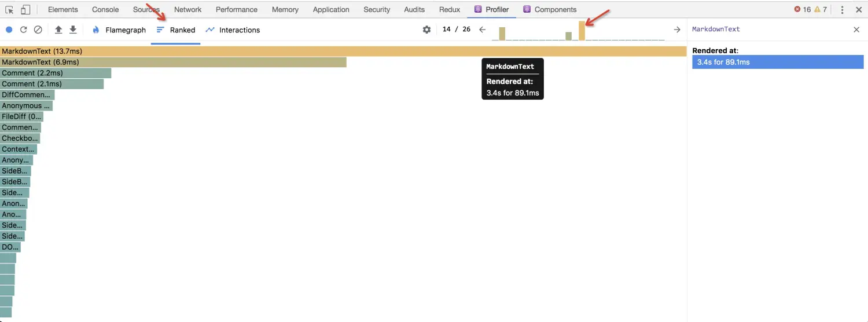The width and height of the screenshot is (868, 322).
Task: Open the Security tab
Action: 377,10
